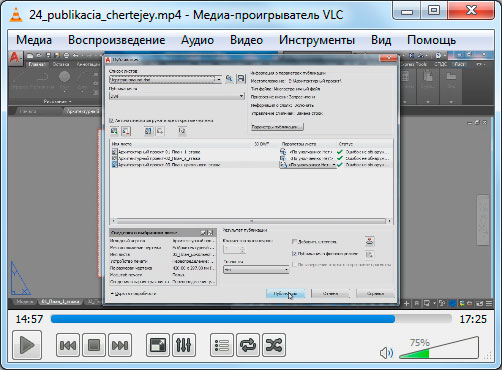Image resolution: width=502 pixels, height=370 pixels.
Task: Click the VLC cone title bar icon
Action: [x=16, y=15]
